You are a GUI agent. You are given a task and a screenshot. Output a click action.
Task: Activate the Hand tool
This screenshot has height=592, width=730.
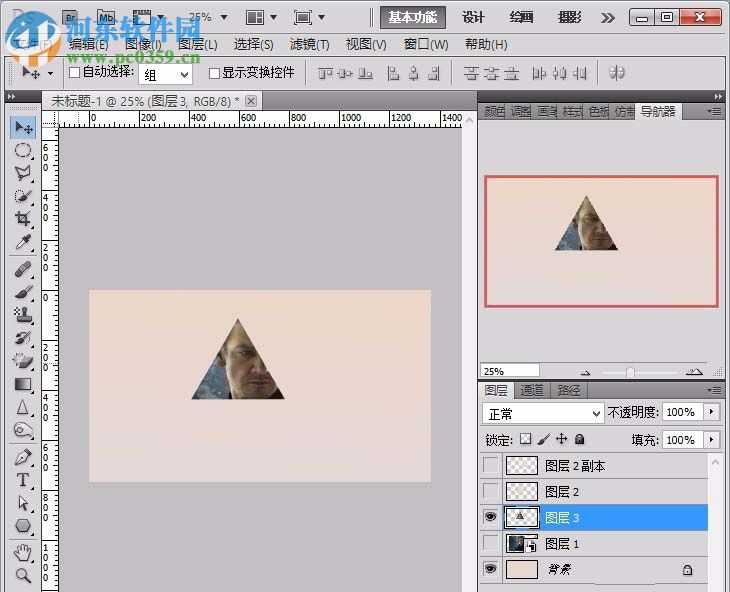[22, 552]
